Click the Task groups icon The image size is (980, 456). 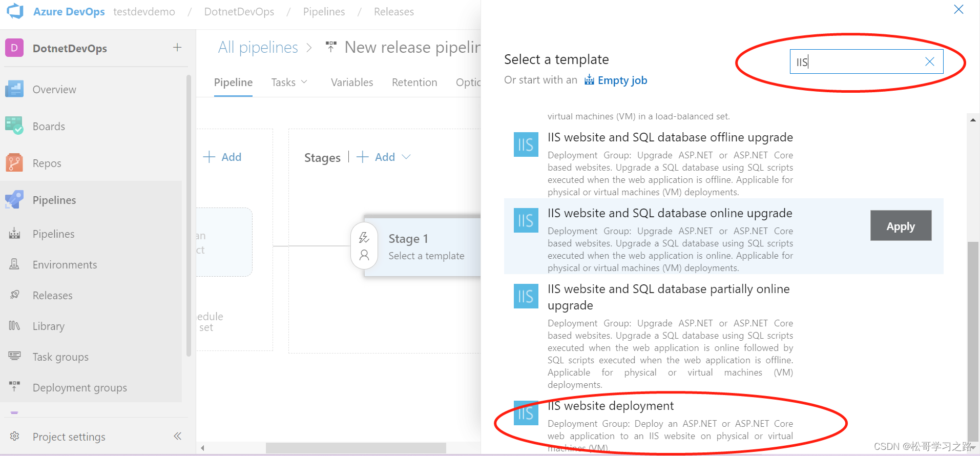[x=14, y=356]
